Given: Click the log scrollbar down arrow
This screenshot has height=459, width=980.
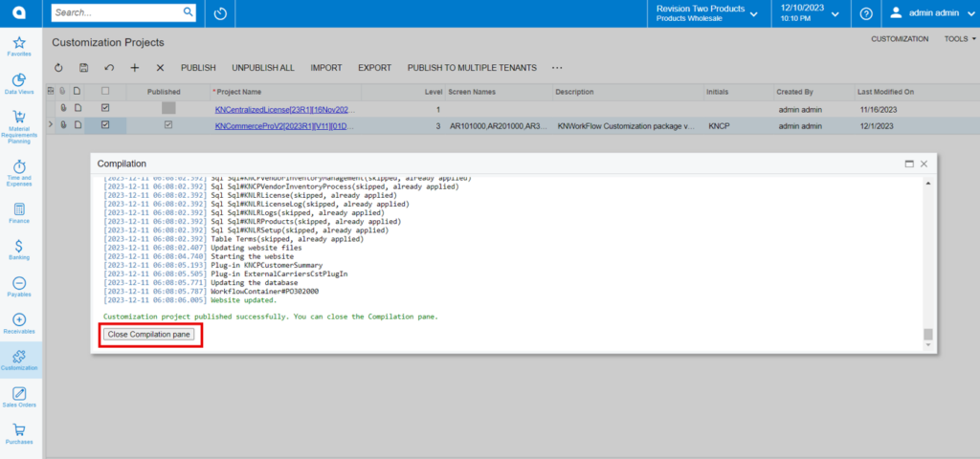Looking at the screenshot, I should click(928, 344).
